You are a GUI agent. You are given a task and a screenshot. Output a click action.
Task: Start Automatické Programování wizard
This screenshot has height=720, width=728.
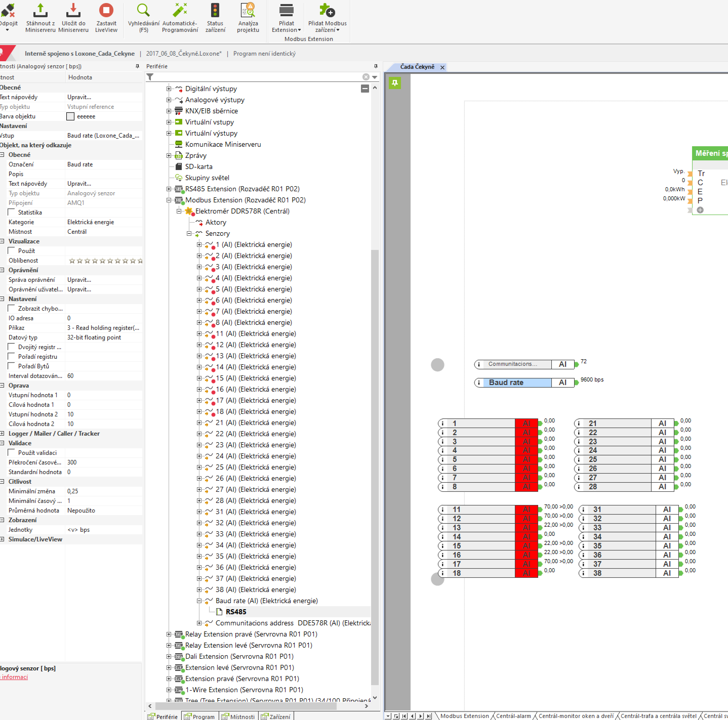pos(180,18)
